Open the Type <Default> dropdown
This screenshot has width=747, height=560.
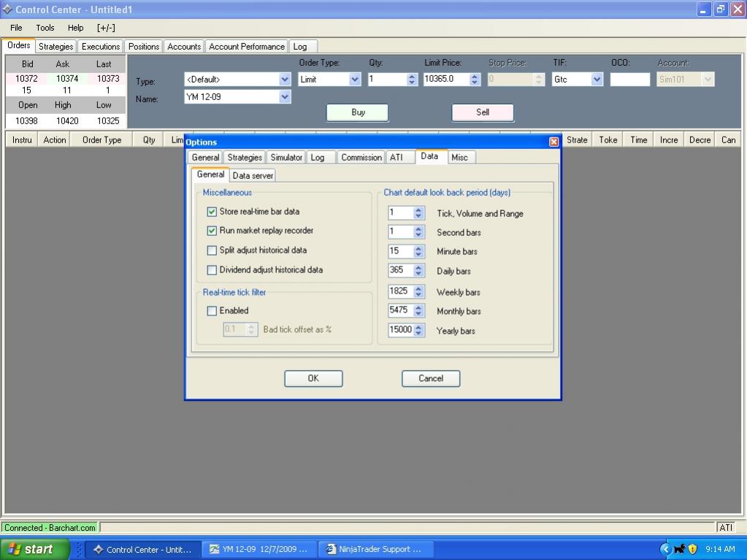284,80
